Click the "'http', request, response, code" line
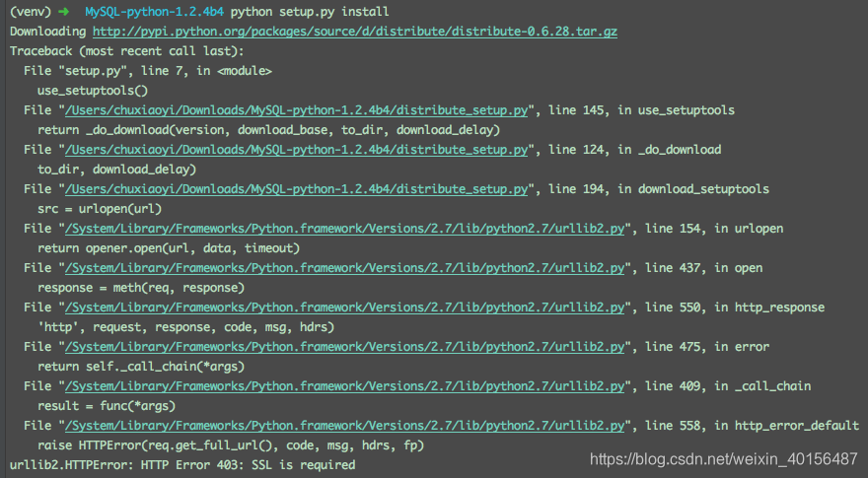Image resolution: width=868 pixels, height=478 pixels. coord(185,327)
